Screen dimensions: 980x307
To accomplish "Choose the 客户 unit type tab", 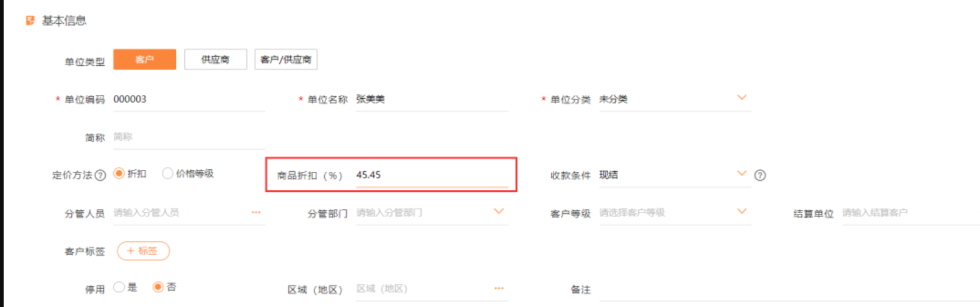I will click(x=145, y=59).
